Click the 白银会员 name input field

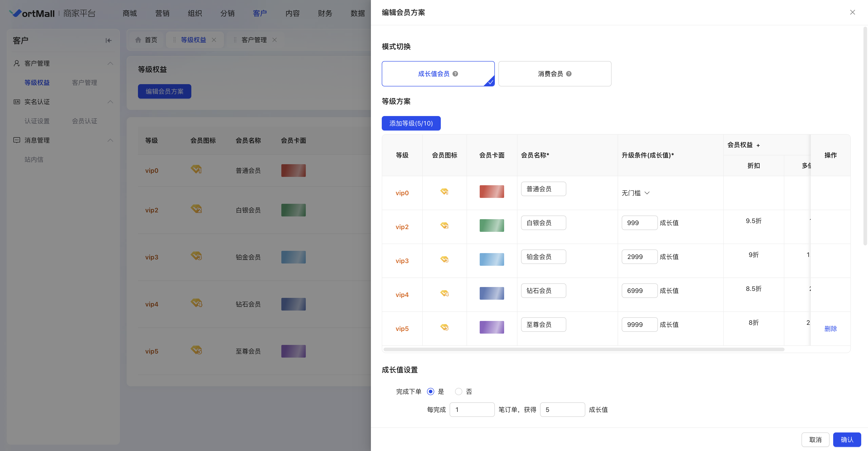543,223
